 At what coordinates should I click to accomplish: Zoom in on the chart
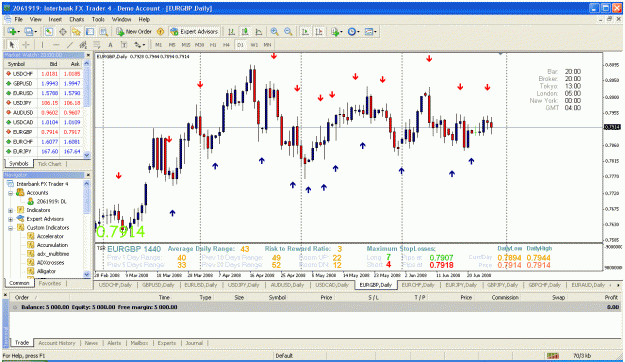(274, 31)
